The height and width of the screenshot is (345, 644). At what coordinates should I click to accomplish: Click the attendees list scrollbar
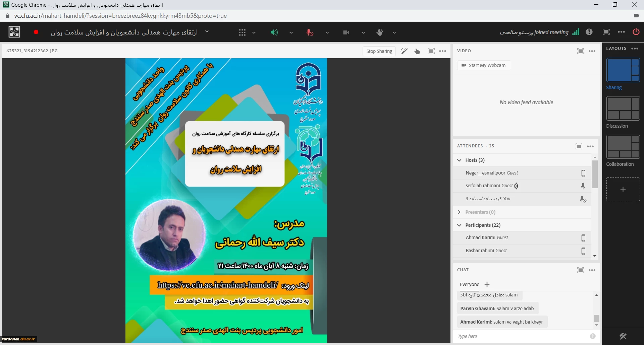pyautogui.click(x=595, y=174)
